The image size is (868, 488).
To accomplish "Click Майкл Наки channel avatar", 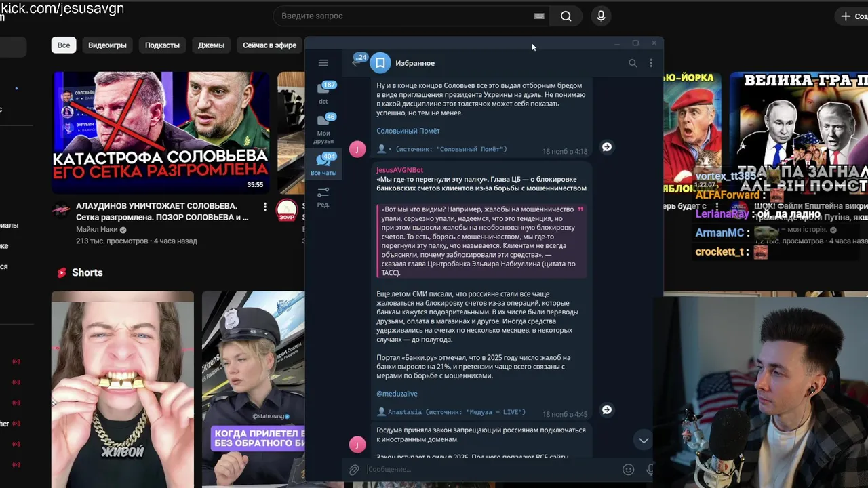I will pyautogui.click(x=62, y=210).
